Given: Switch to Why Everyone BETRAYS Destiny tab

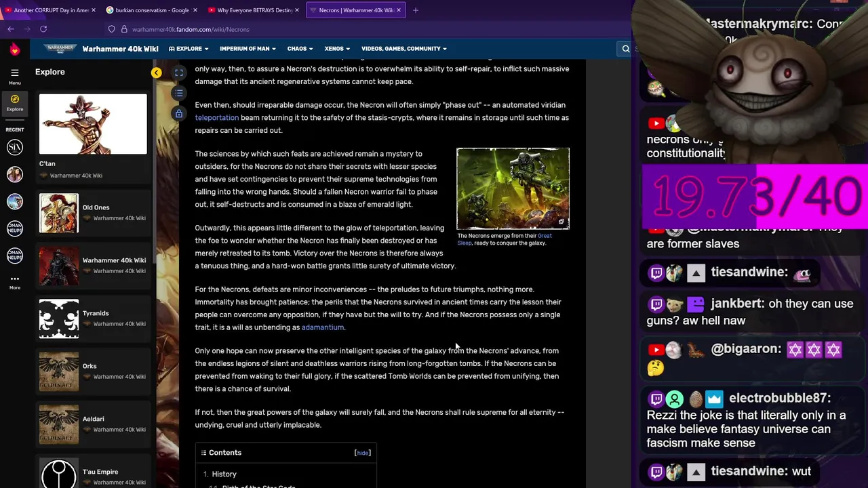Looking at the screenshot, I should [x=254, y=10].
